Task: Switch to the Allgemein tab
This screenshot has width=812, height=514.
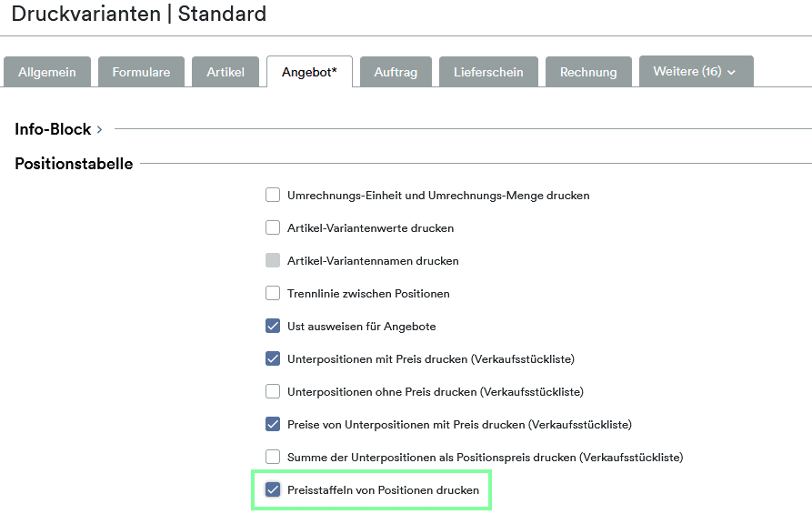Action: coord(47,72)
